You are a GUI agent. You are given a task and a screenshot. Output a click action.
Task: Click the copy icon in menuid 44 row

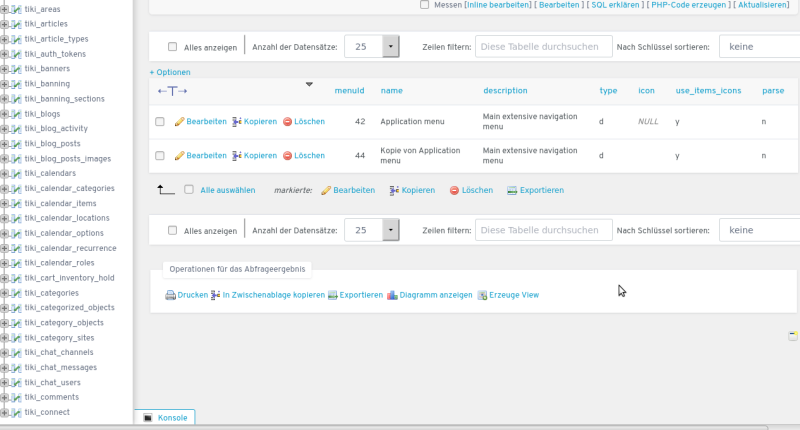tap(237, 156)
